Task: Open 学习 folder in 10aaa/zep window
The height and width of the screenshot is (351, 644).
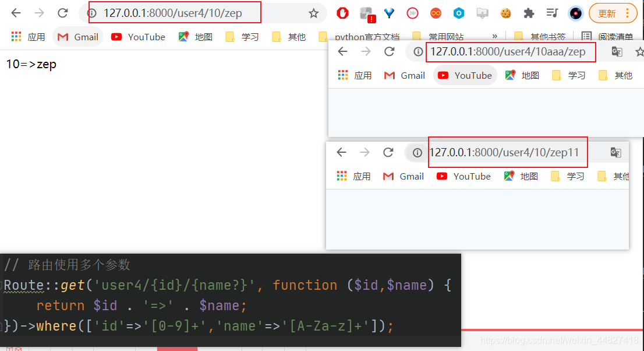Action: pos(569,75)
